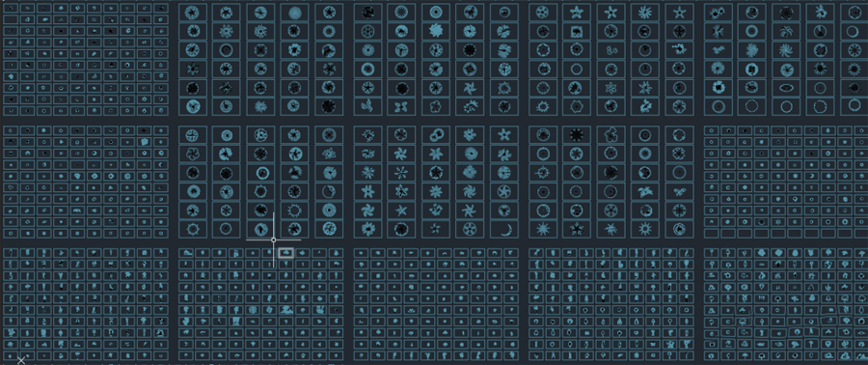Viewport: 868px width, 365px height.
Task: Select the sun-shaped outline with rays symbol
Action: [294, 210]
